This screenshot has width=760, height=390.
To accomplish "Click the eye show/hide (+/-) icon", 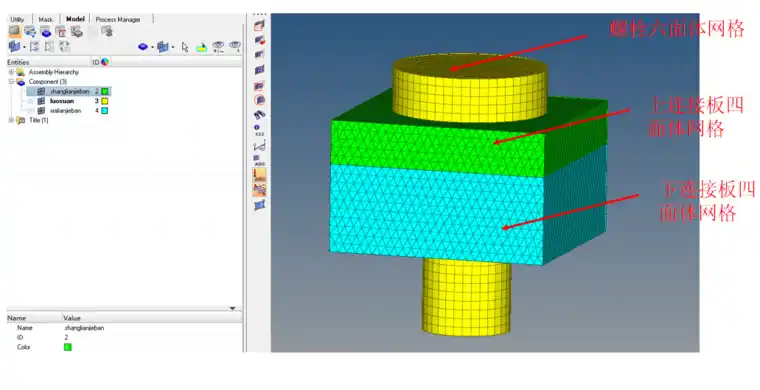I will coord(218,47).
